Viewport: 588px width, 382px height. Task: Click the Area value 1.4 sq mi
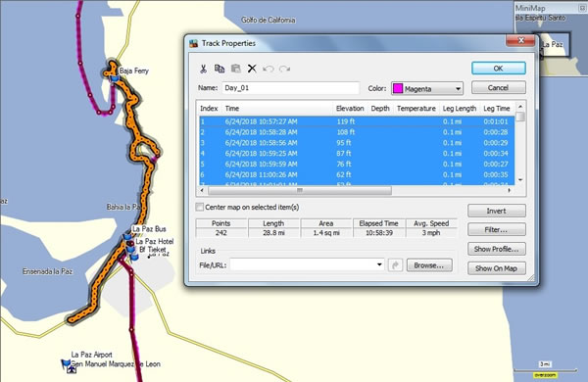coord(326,233)
